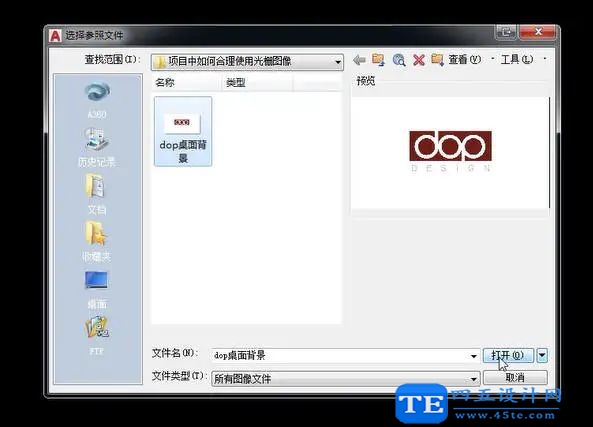Go up one folder level
The height and width of the screenshot is (427, 593).
pyautogui.click(x=379, y=60)
